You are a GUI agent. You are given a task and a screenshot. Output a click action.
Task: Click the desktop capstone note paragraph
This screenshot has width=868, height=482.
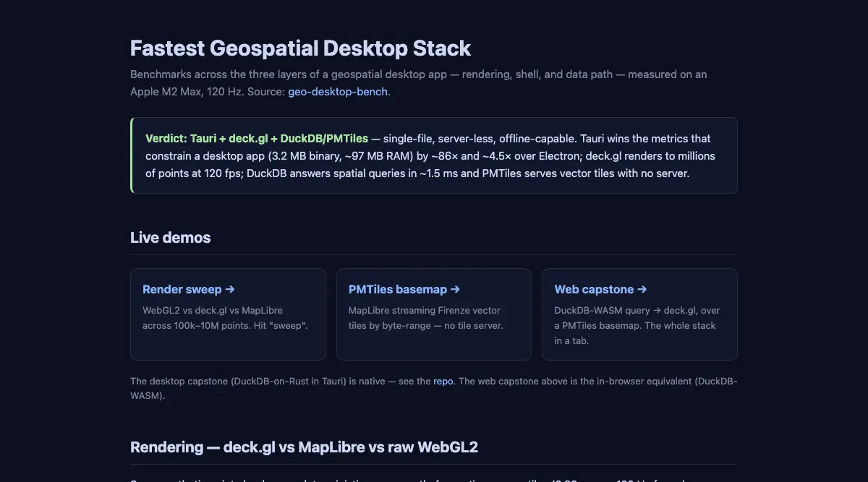pyautogui.click(x=433, y=388)
